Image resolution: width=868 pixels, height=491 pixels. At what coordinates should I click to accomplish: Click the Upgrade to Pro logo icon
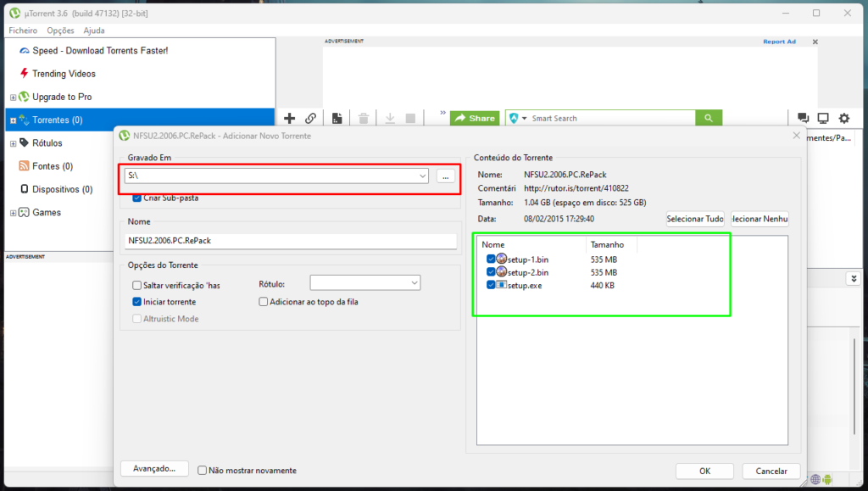click(x=24, y=97)
